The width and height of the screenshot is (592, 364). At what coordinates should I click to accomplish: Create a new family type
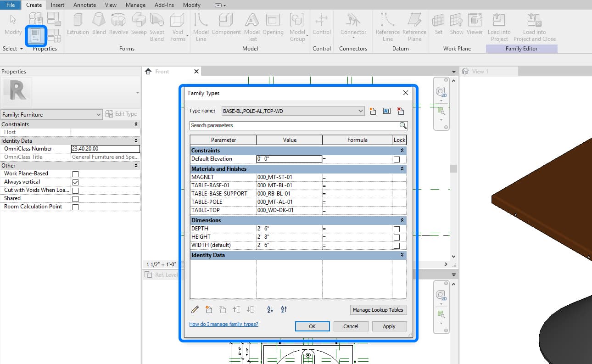click(x=373, y=111)
